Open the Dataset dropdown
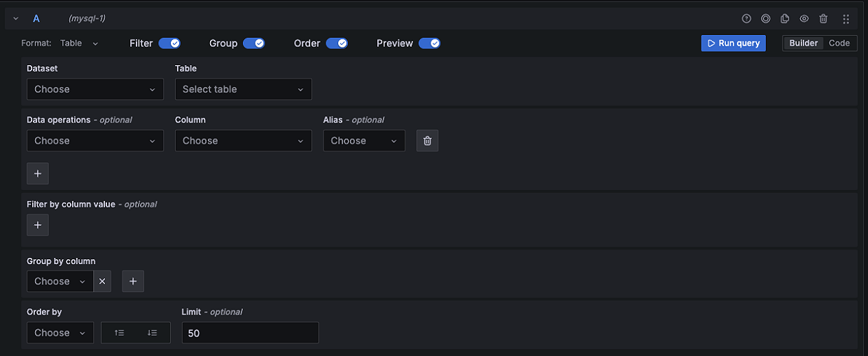This screenshot has height=356, width=868. [x=95, y=89]
